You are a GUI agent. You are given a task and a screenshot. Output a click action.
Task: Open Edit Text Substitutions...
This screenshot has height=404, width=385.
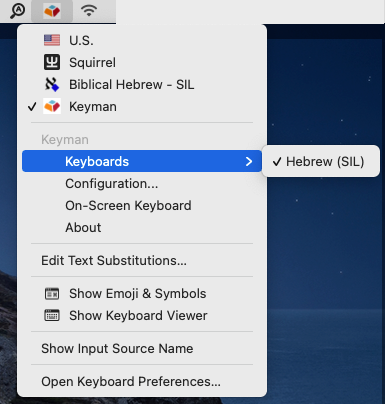(x=142, y=260)
